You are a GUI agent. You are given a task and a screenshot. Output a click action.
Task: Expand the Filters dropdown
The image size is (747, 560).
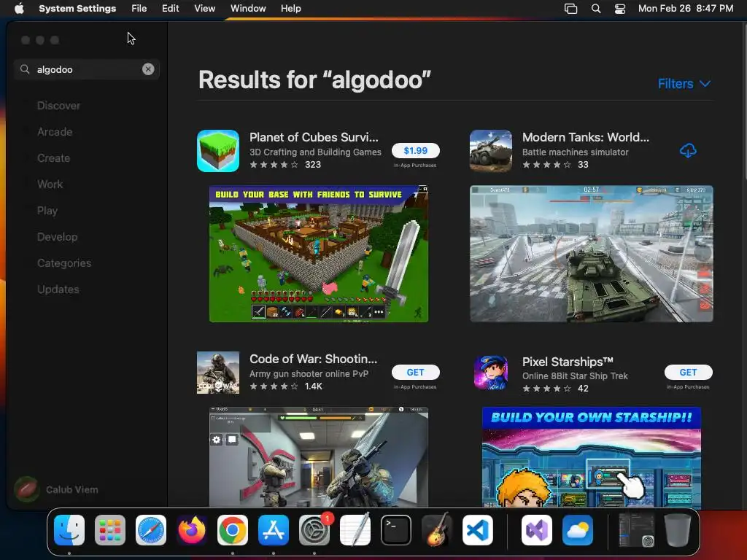click(684, 84)
